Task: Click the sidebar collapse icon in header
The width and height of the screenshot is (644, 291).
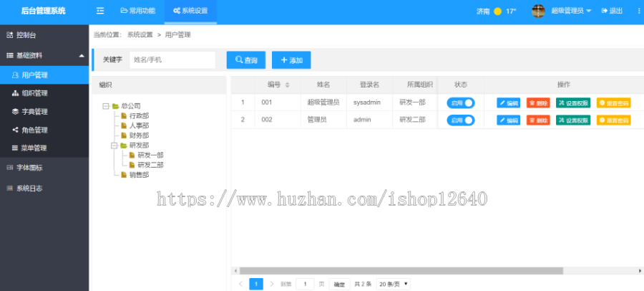Action: coord(100,11)
